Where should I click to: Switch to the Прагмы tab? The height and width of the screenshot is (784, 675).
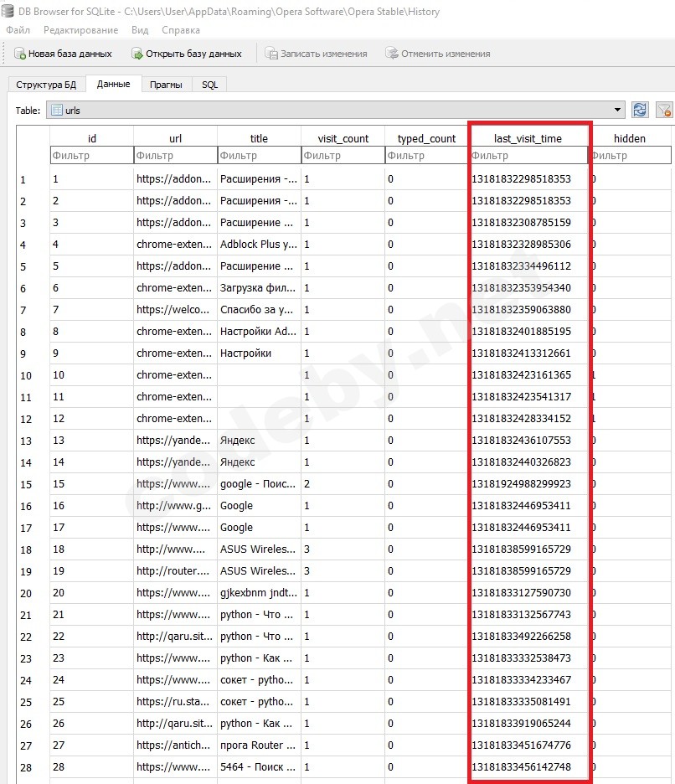pos(167,85)
